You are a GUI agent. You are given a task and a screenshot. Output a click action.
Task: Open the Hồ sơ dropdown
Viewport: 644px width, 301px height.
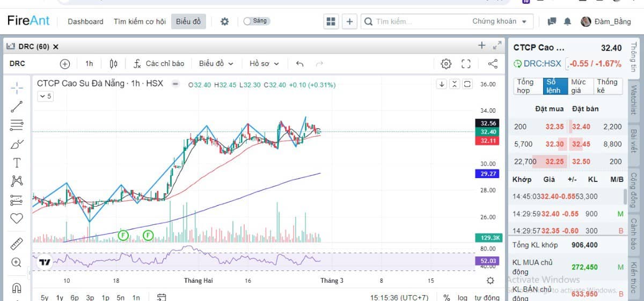[265, 64]
